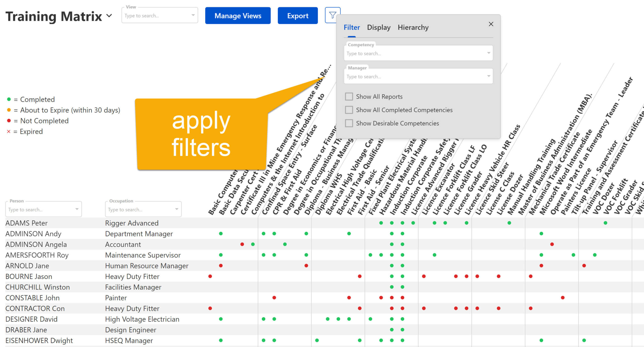The width and height of the screenshot is (644, 347).
Task: Click BOURNE Jason's first red status dot
Action: click(210, 276)
